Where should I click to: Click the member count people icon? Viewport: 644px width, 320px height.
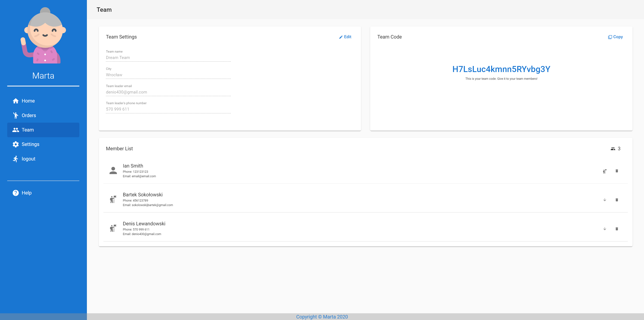[613, 149]
